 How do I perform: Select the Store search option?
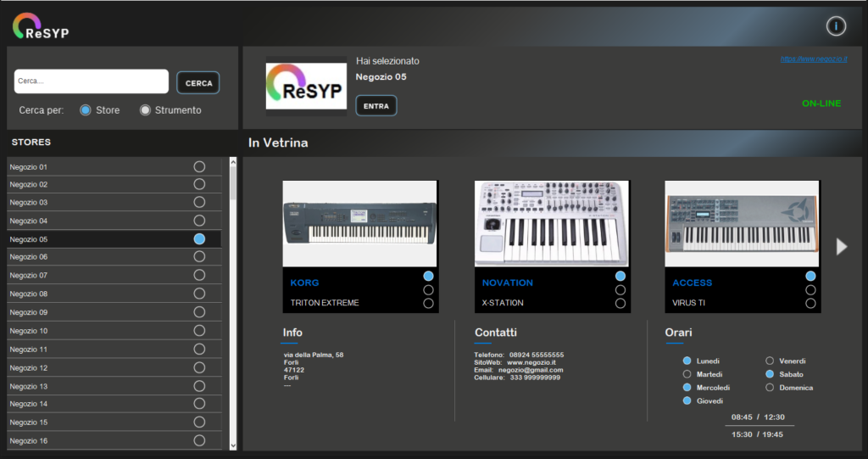[x=86, y=110]
